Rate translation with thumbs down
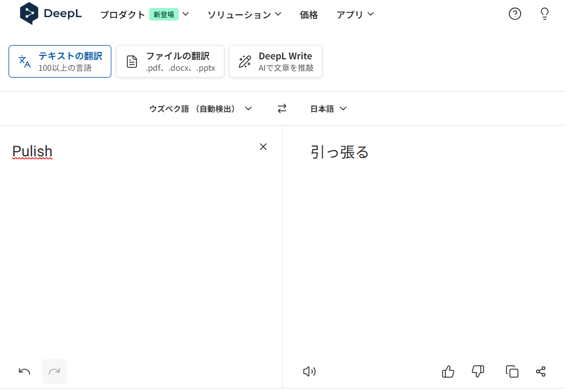 [478, 371]
